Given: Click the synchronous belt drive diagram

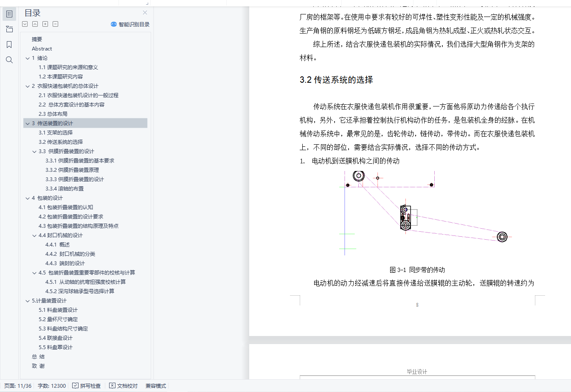Looking at the screenshot, I should [426, 213].
